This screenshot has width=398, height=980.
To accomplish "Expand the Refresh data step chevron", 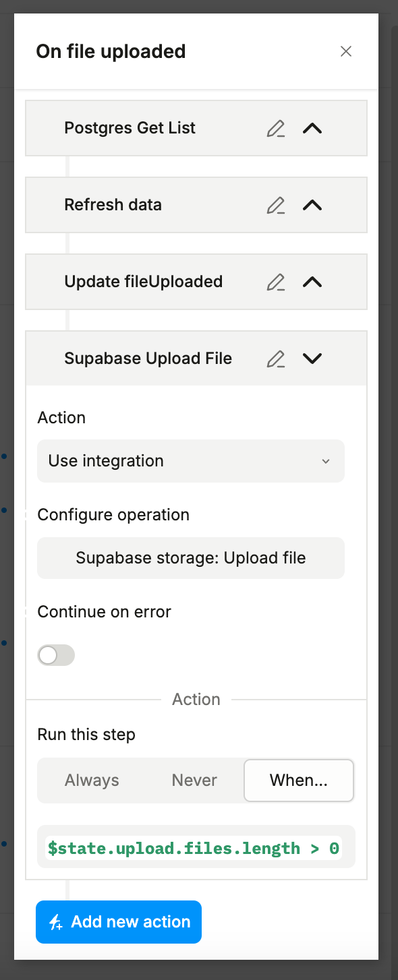I will (x=312, y=205).
